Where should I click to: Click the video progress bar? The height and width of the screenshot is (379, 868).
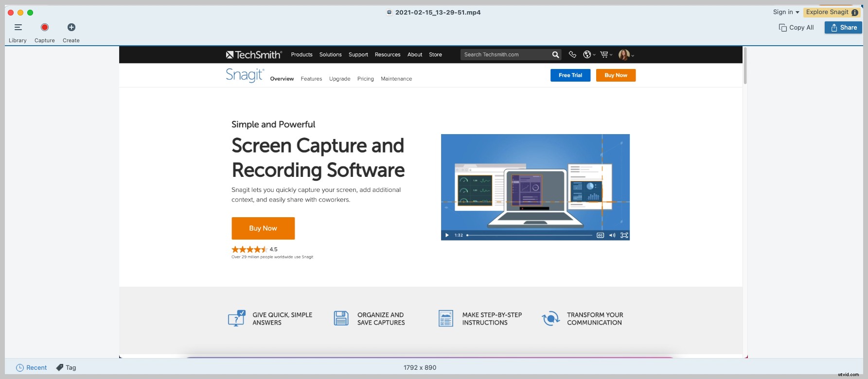[x=529, y=235]
